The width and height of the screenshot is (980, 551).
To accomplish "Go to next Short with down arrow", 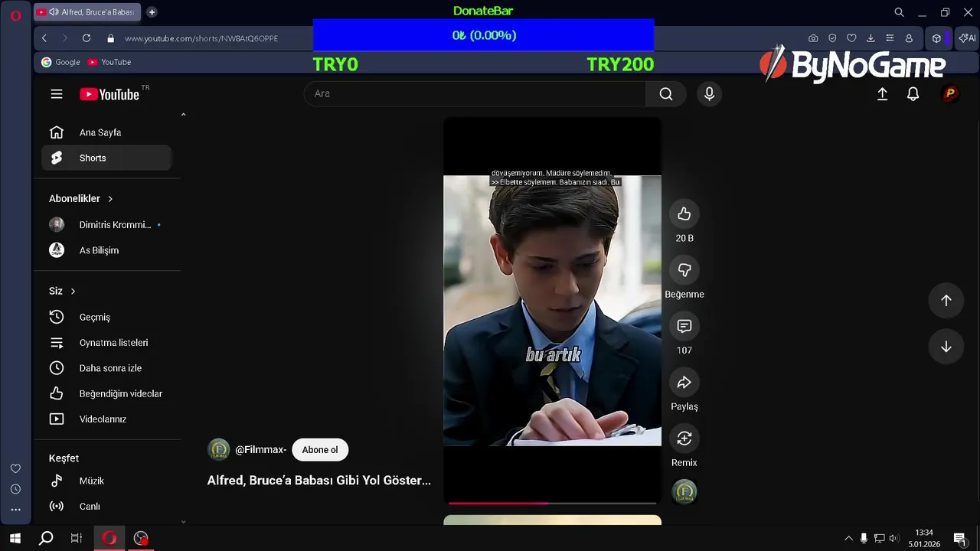I will pyautogui.click(x=946, y=347).
